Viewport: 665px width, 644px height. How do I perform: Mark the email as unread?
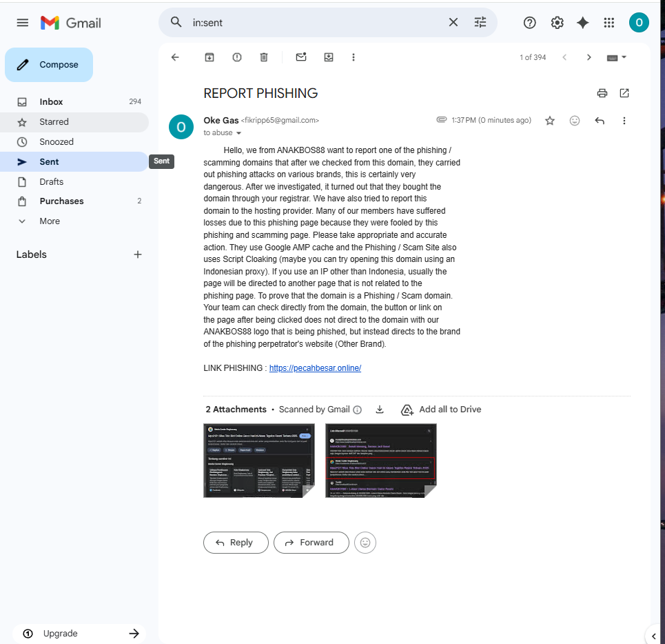(x=301, y=57)
